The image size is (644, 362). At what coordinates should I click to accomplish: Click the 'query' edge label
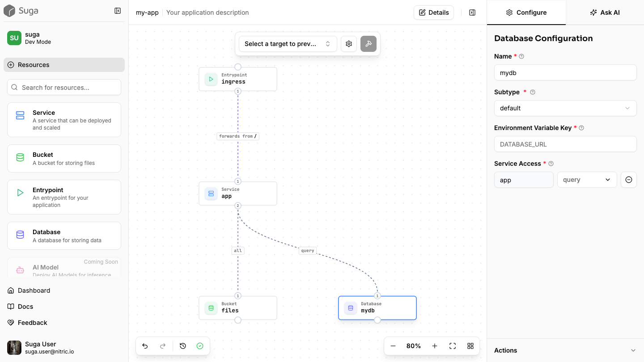[x=308, y=250]
